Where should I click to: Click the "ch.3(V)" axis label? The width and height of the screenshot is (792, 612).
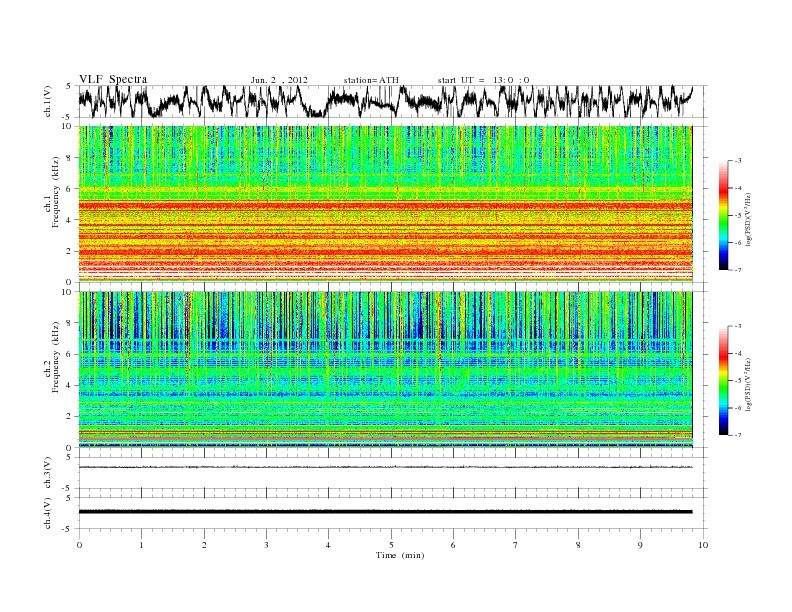pos(48,473)
